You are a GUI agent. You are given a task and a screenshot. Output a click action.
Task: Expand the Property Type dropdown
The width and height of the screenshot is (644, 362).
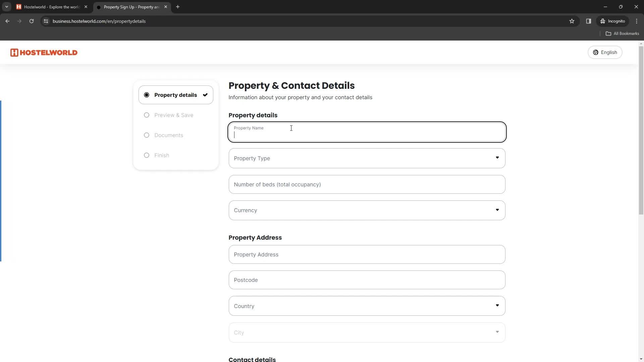click(367, 158)
